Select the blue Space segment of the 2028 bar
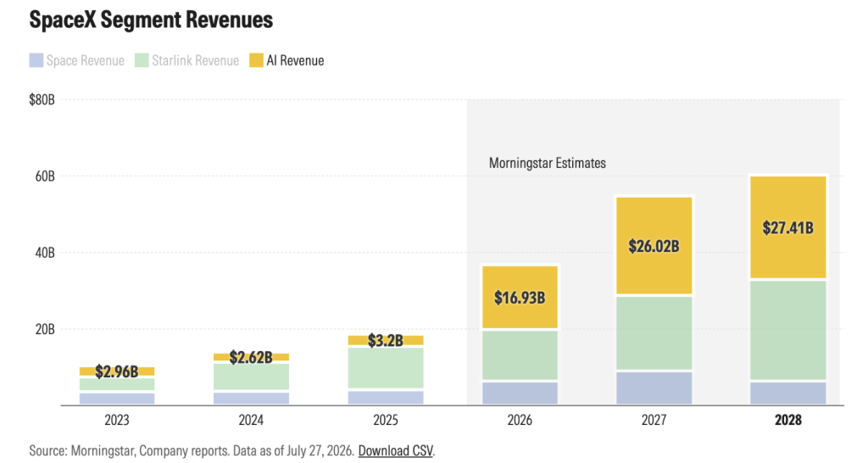The image size is (868, 463). click(787, 393)
